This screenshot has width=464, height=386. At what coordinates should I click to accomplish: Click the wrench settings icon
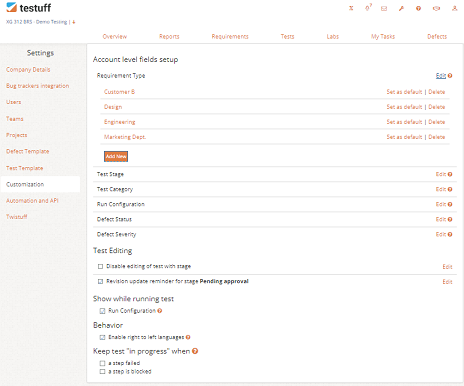coord(401,8)
